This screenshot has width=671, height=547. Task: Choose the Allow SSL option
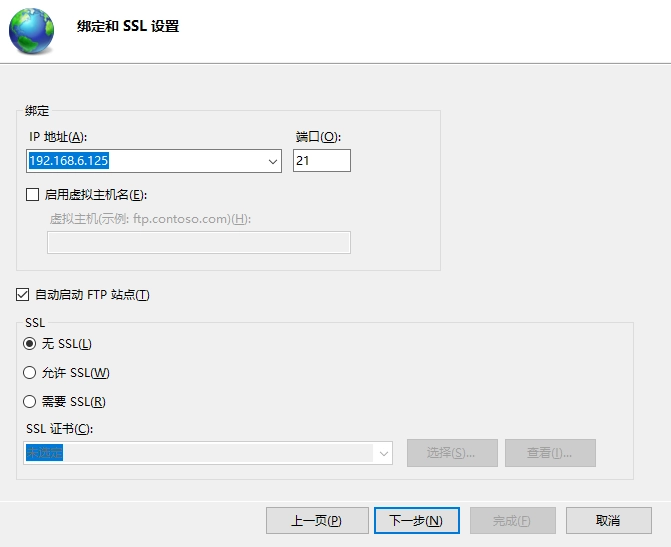point(29,373)
